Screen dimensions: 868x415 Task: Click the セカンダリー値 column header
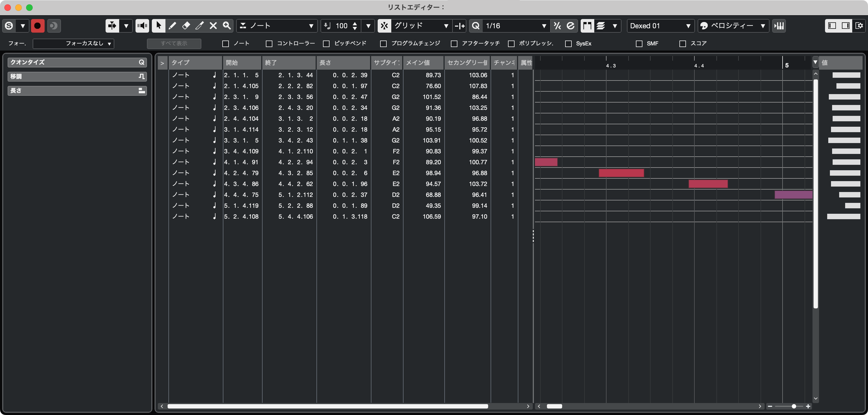pyautogui.click(x=467, y=63)
